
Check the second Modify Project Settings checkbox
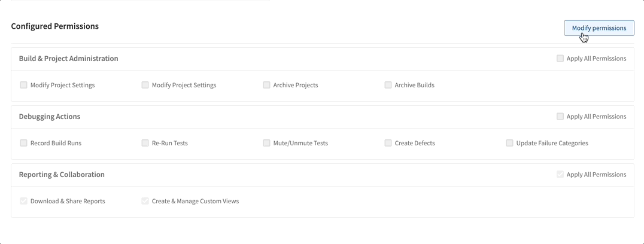(x=145, y=85)
